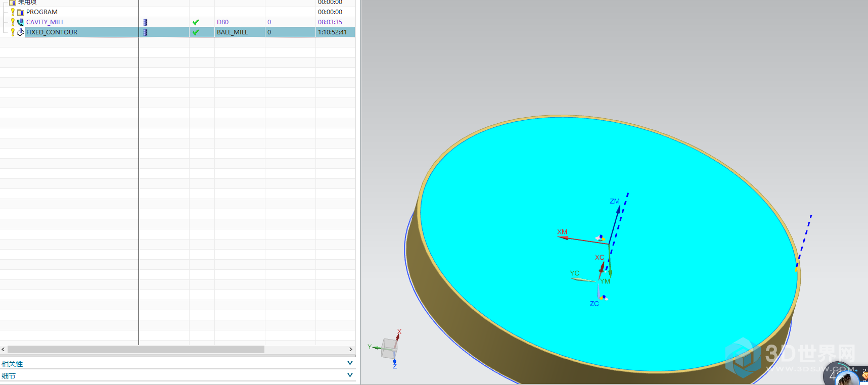Select the FIXED_CONTOUR operation
Viewport: 868px width, 385px height.
click(52, 32)
